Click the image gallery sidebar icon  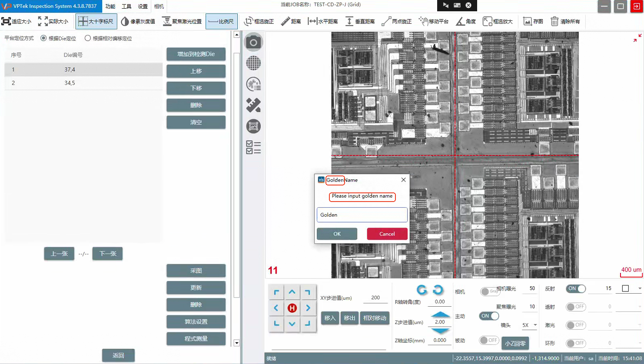click(x=253, y=126)
